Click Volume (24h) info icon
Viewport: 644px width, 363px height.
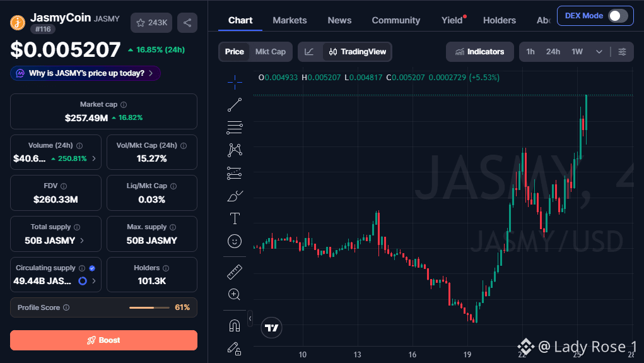[x=79, y=146]
